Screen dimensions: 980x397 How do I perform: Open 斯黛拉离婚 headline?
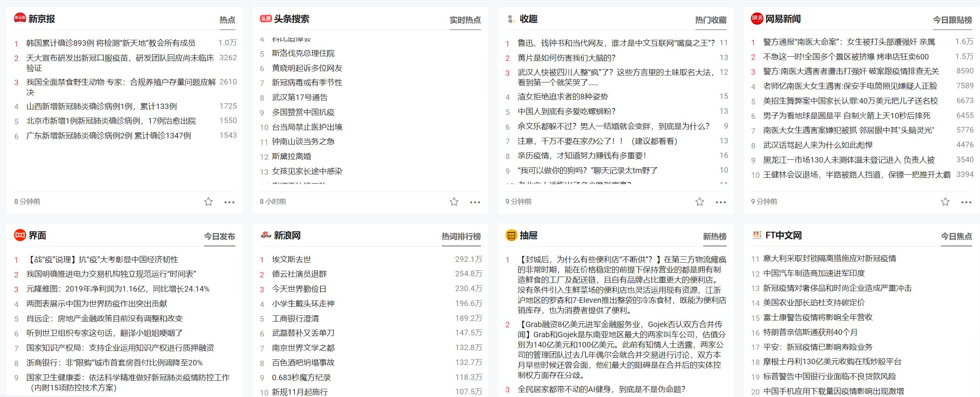(292, 156)
